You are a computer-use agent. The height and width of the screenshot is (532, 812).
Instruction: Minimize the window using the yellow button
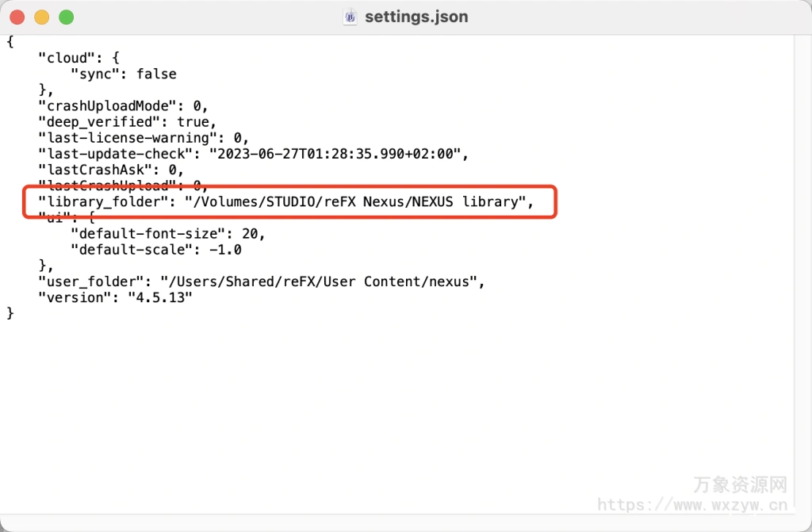41,17
